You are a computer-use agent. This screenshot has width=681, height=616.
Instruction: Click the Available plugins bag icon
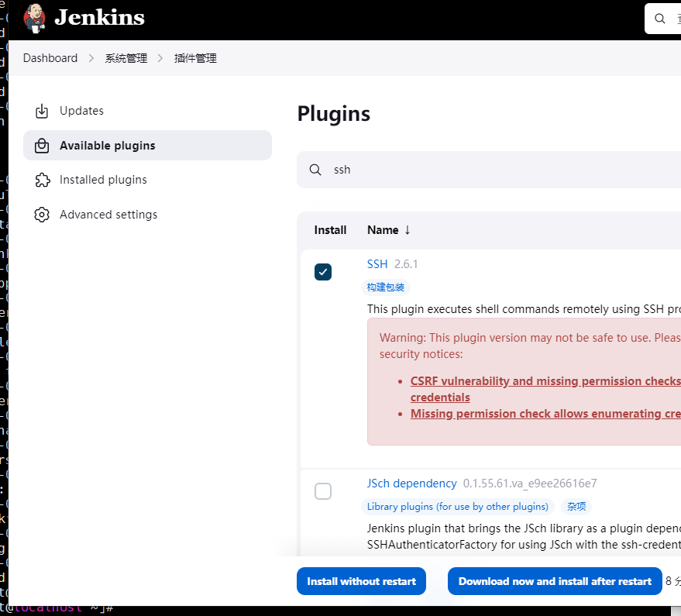click(x=42, y=146)
